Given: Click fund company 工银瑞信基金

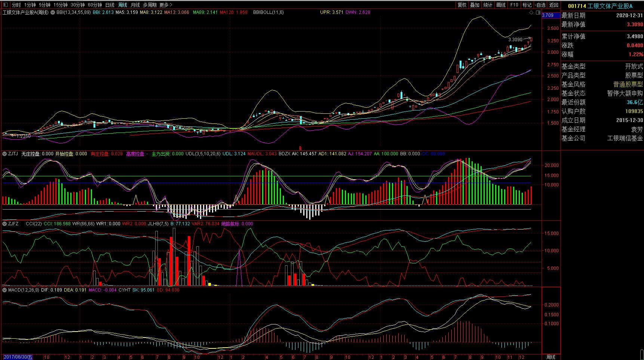Looking at the screenshot, I should coord(625,138).
